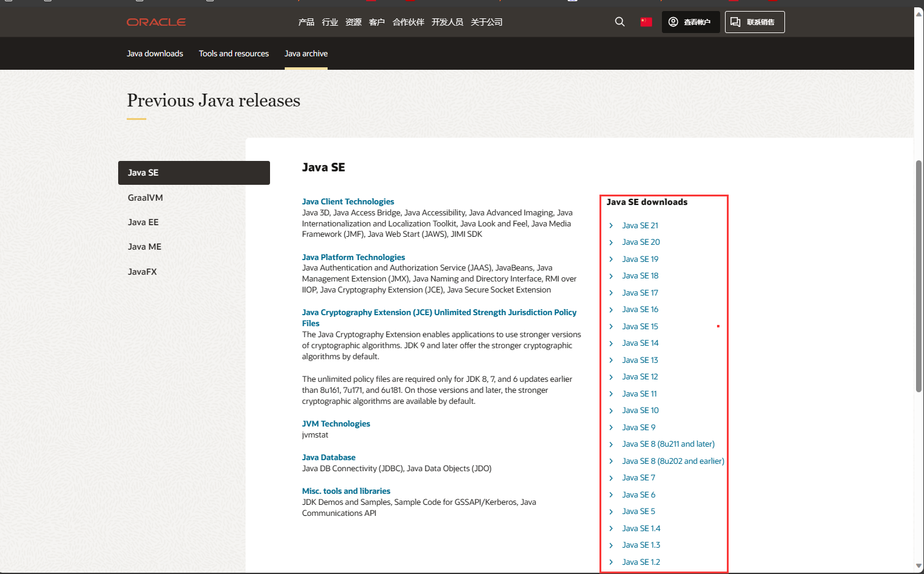The width and height of the screenshot is (924, 574).
Task: Open the search magnifier icon
Action: [x=620, y=22]
